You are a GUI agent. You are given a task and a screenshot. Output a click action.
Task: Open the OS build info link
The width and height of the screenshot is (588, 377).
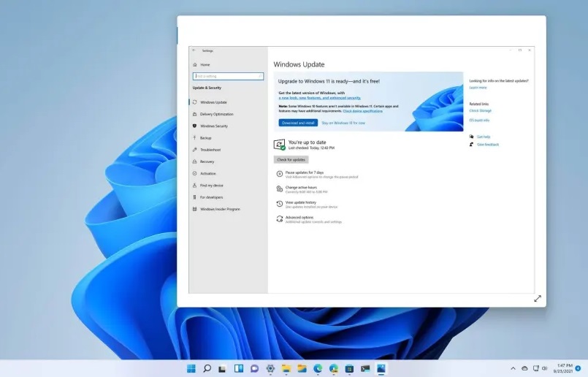pyautogui.click(x=479, y=121)
